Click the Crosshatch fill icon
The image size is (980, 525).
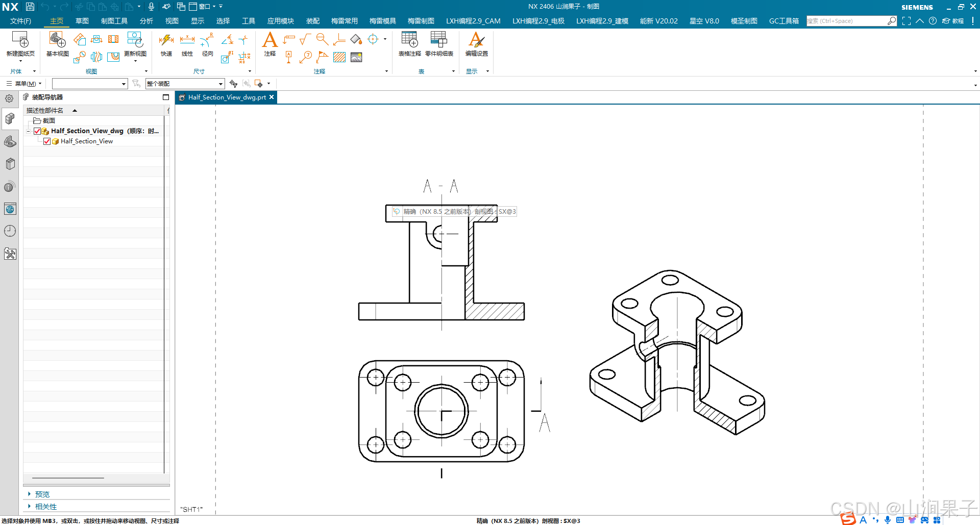(x=339, y=57)
